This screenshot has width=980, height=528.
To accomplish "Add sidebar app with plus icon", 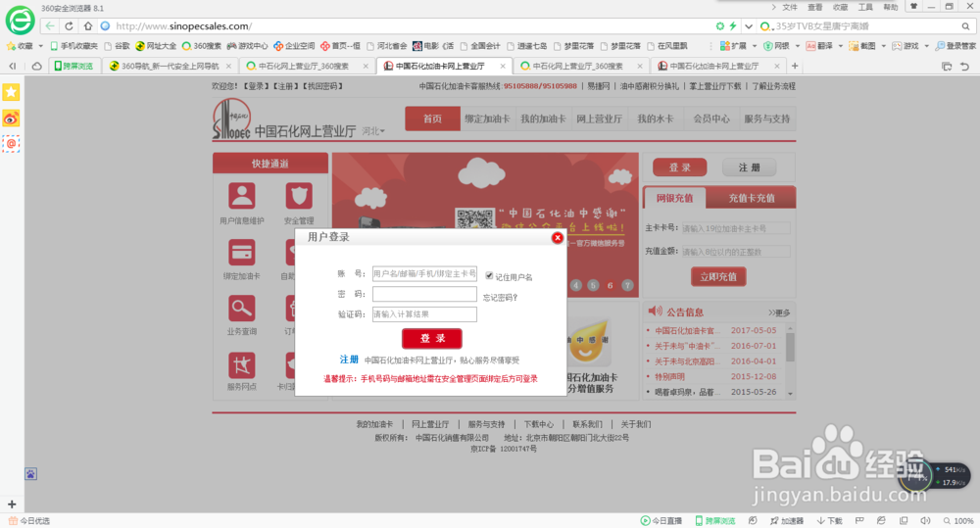I will point(12,504).
